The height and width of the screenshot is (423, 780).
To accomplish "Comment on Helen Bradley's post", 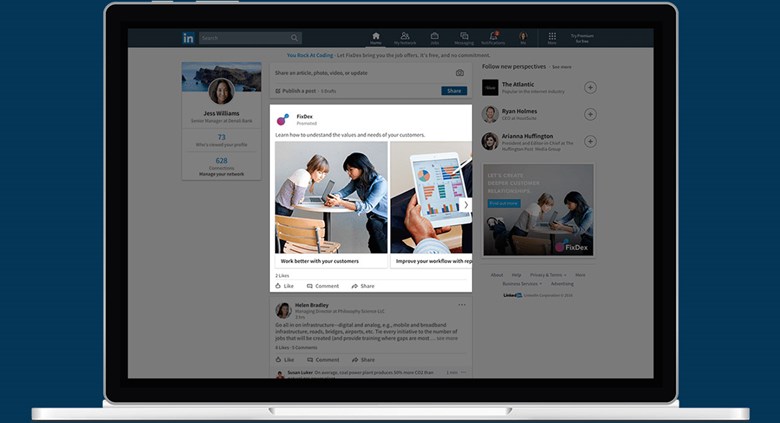I will [x=323, y=360].
